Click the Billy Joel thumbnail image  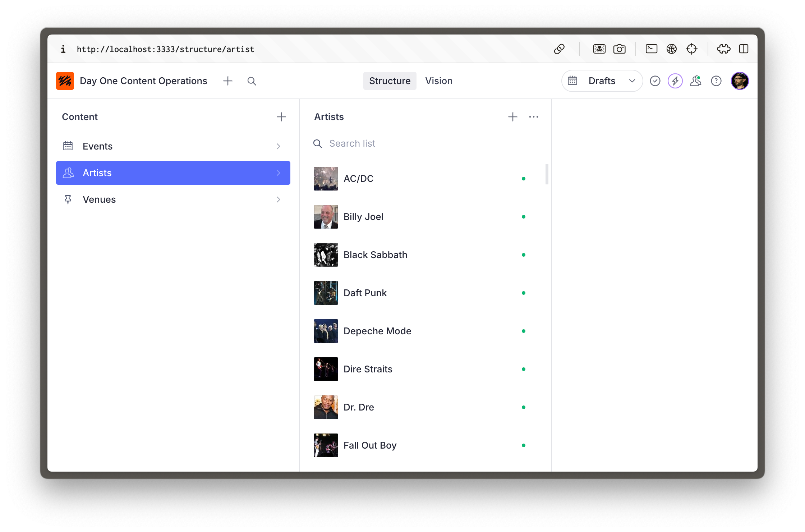326,217
